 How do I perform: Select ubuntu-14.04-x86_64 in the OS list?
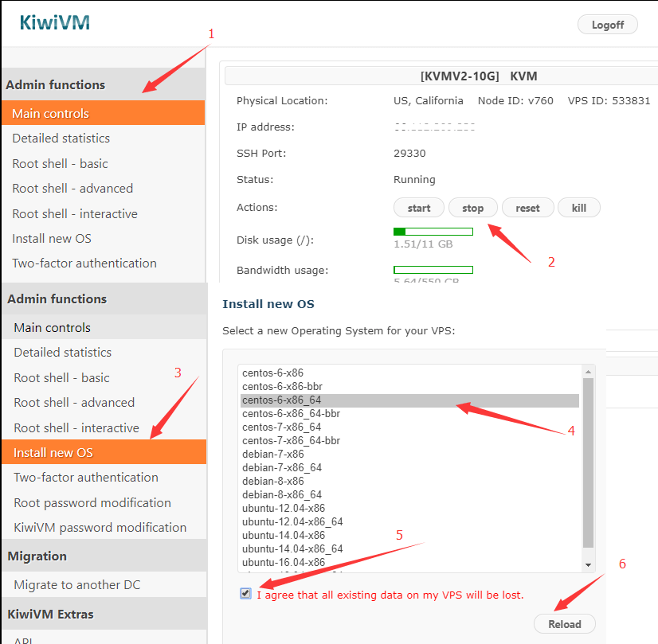pos(409,548)
